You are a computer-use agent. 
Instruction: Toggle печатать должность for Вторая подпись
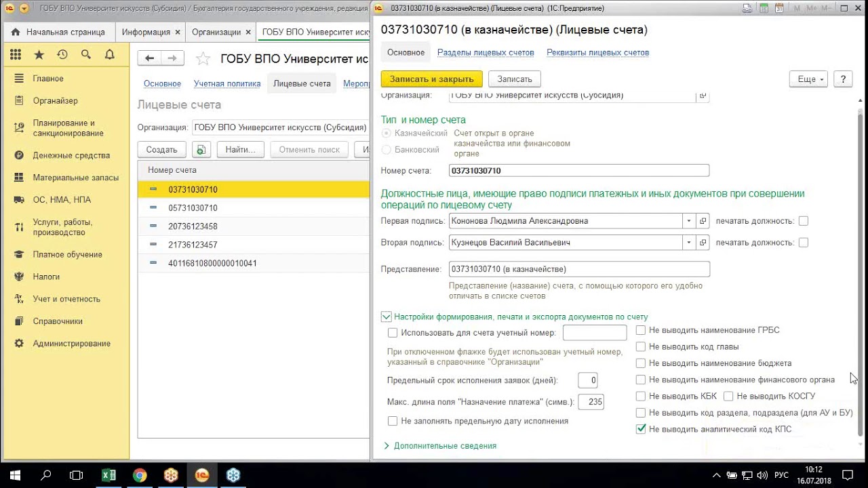804,243
